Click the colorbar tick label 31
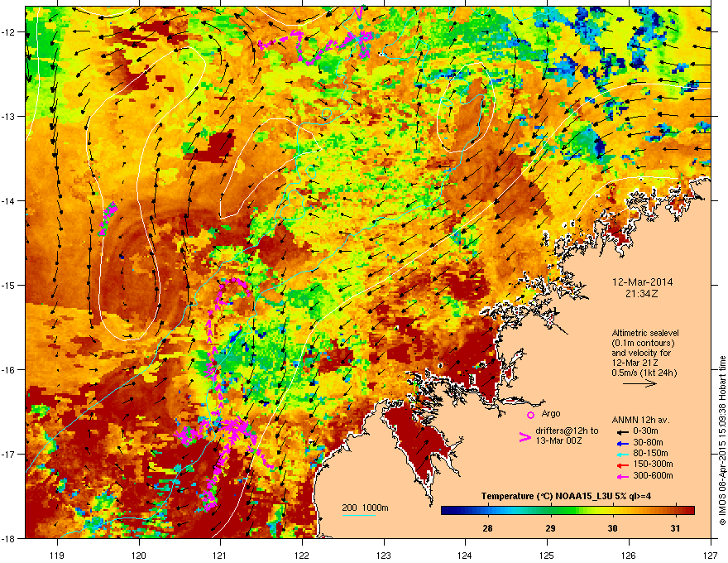 [676, 528]
